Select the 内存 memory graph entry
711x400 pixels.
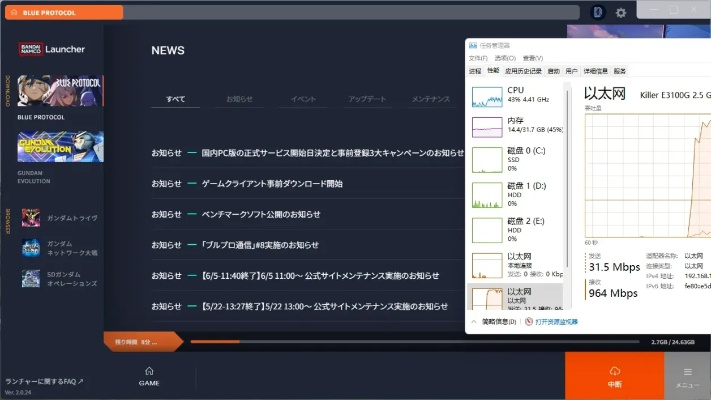pos(516,126)
